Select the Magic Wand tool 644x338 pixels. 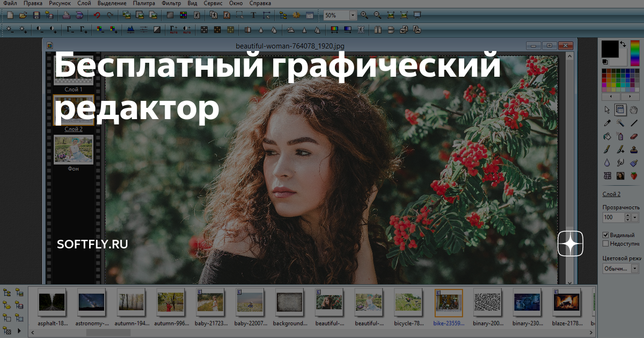click(620, 123)
